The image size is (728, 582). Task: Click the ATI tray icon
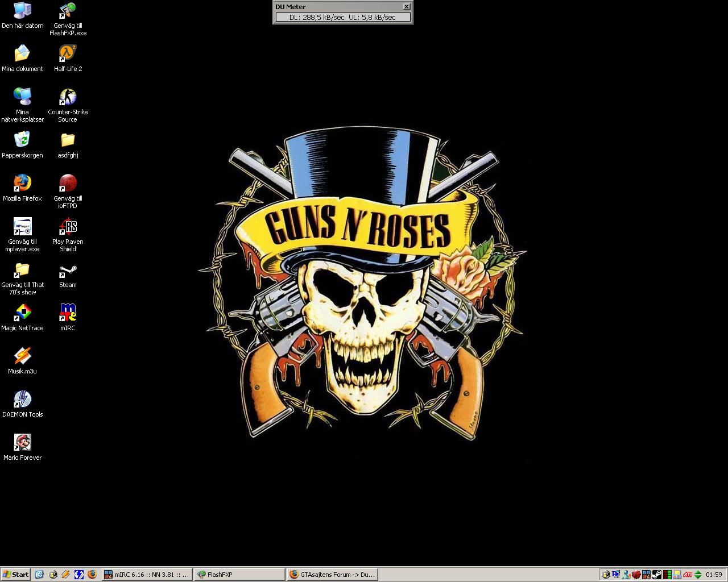[x=687, y=575]
